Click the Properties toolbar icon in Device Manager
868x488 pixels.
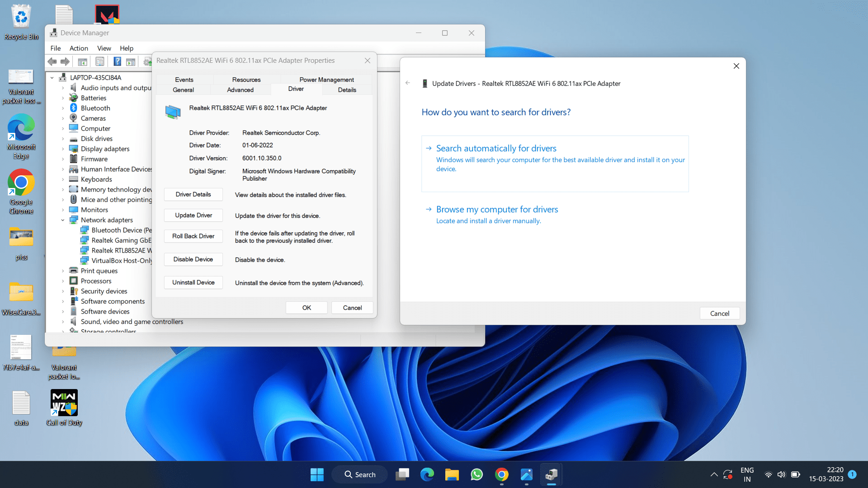coord(100,61)
